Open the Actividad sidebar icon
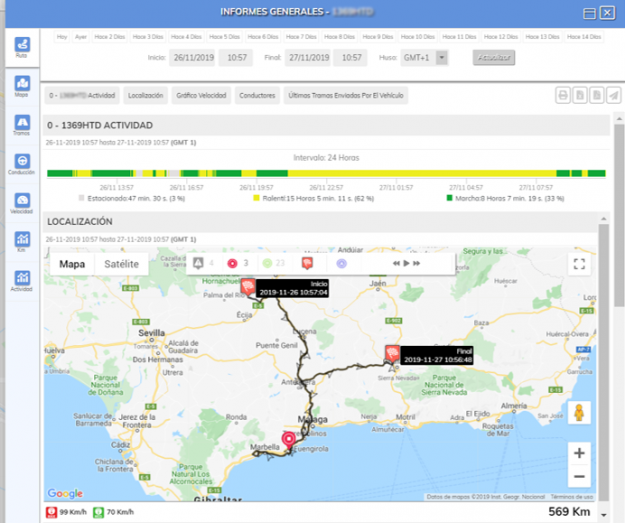This screenshot has height=523, width=625. pos(22,280)
